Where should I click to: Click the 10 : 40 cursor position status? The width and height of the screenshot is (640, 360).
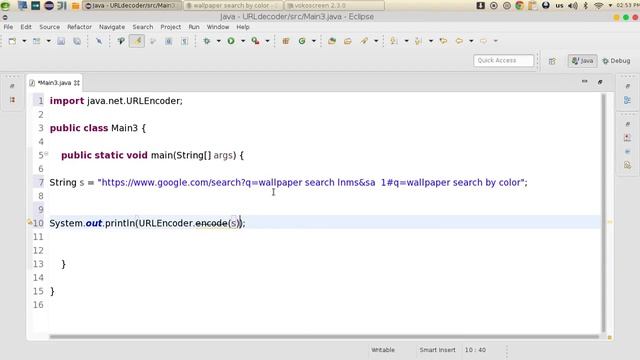(x=475, y=350)
